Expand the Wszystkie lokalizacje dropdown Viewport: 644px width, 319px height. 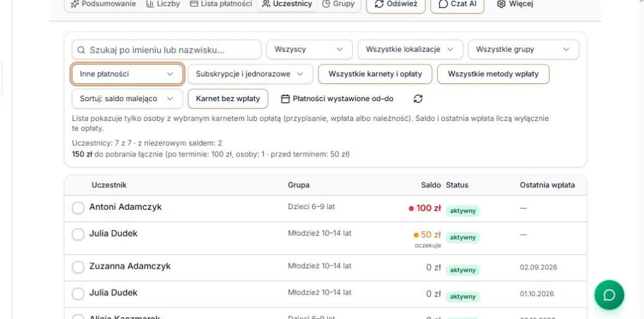pyautogui.click(x=410, y=49)
